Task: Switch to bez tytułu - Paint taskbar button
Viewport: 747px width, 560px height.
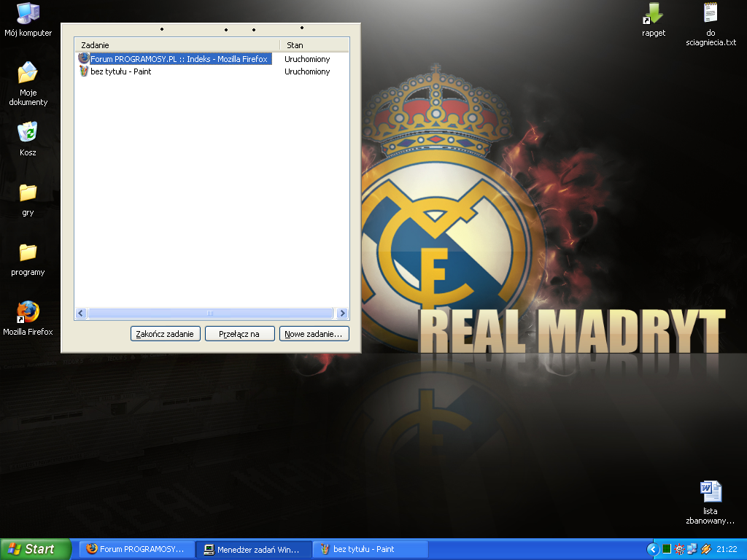Action: [x=371, y=549]
